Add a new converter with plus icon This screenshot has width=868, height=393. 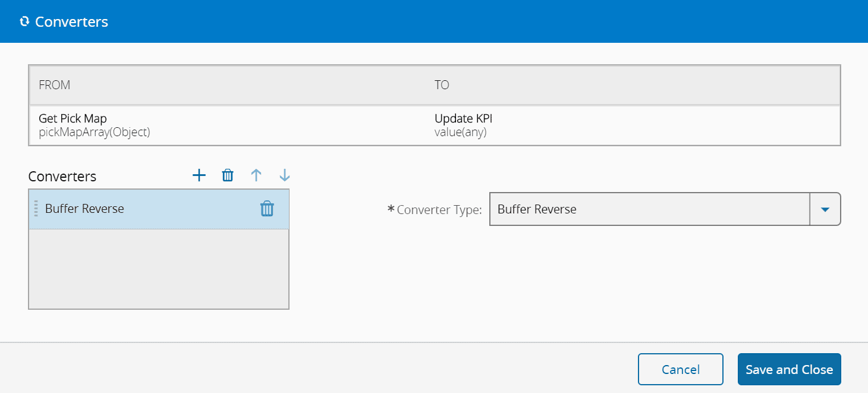click(x=199, y=175)
